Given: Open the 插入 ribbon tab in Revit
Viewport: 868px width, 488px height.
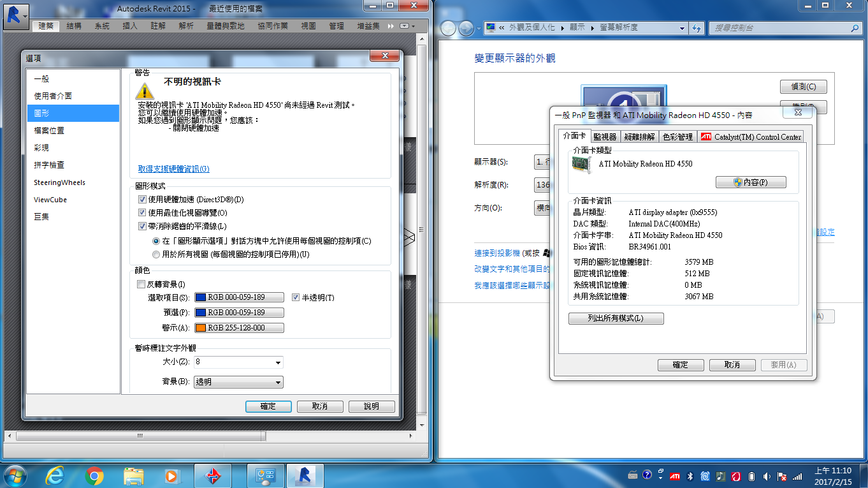Looking at the screenshot, I should coord(130,26).
